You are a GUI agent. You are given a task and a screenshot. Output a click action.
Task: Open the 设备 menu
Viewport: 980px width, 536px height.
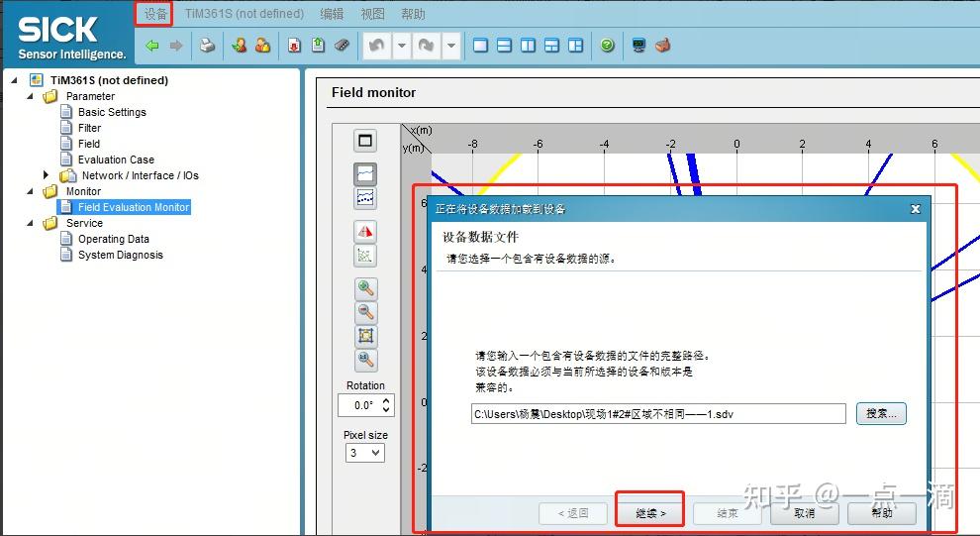[x=154, y=13]
